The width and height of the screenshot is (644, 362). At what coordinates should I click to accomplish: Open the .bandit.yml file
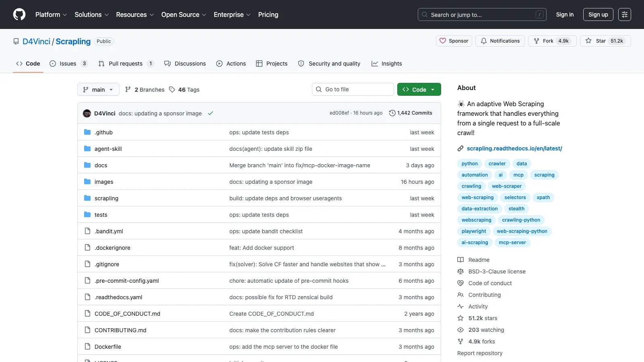pos(109,231)
